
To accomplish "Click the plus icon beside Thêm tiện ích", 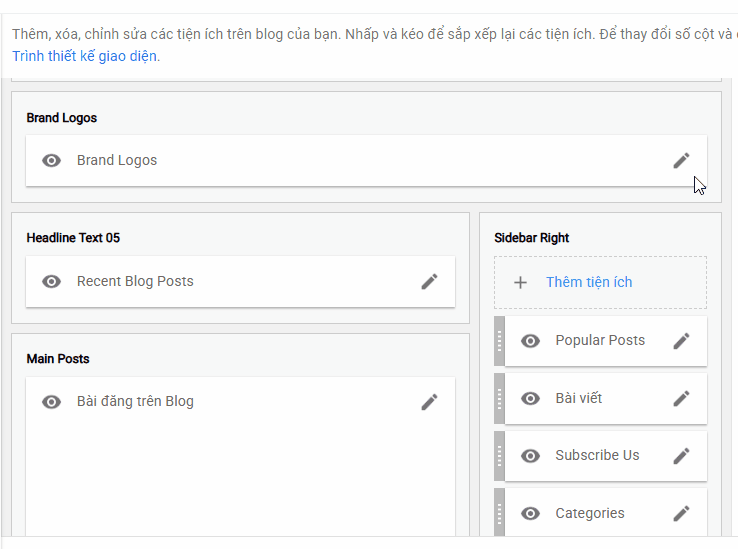I will tap(520, 283).
